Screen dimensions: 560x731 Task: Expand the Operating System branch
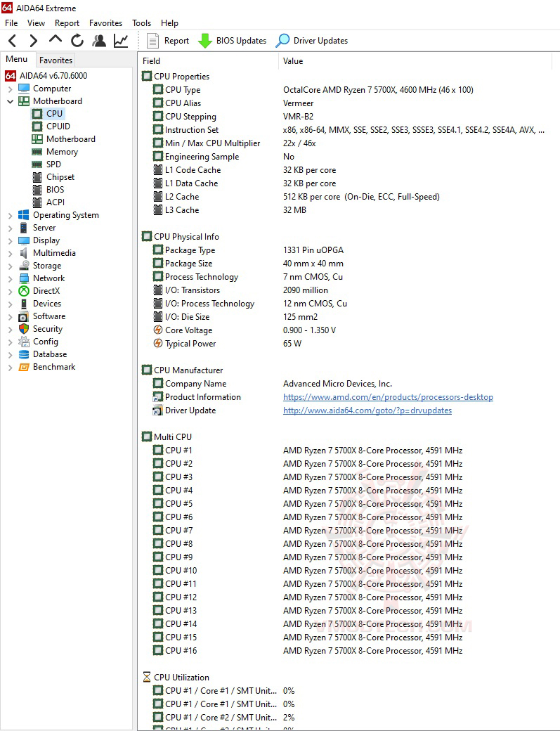[x=11, y=215]
